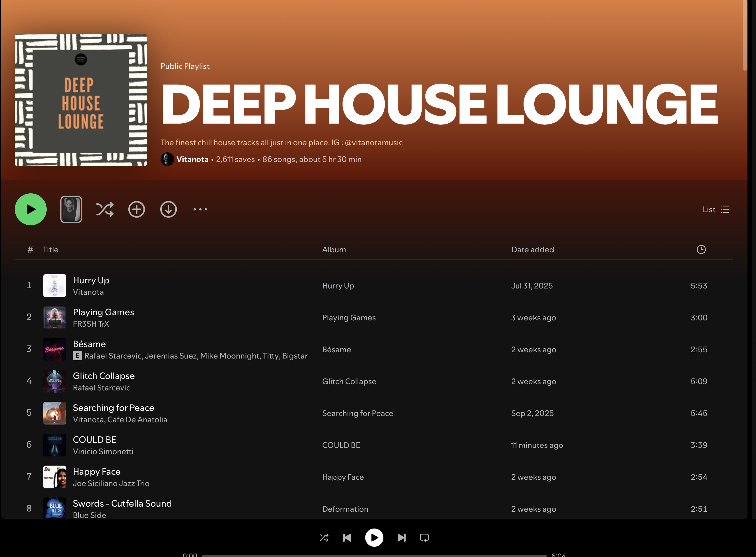Download the Deep House Lounge playlist
Screen dimensions: 756x557
pos(168,209)
